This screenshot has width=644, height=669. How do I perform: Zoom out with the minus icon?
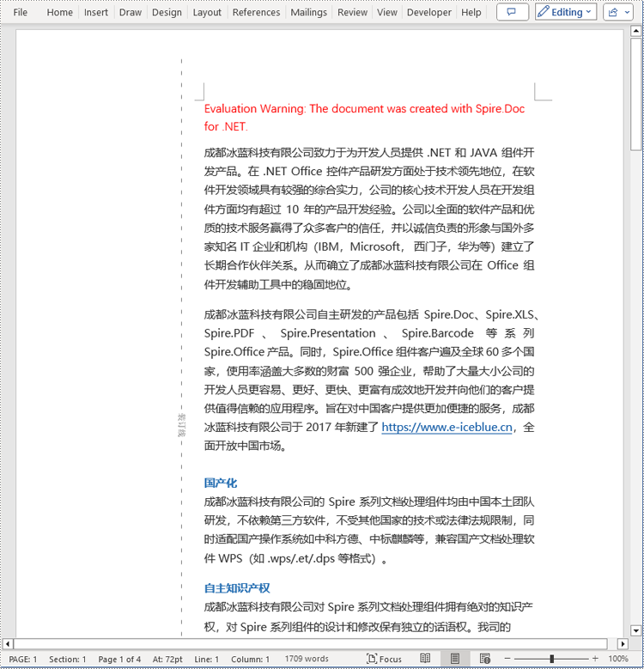(x=507, y=659)
